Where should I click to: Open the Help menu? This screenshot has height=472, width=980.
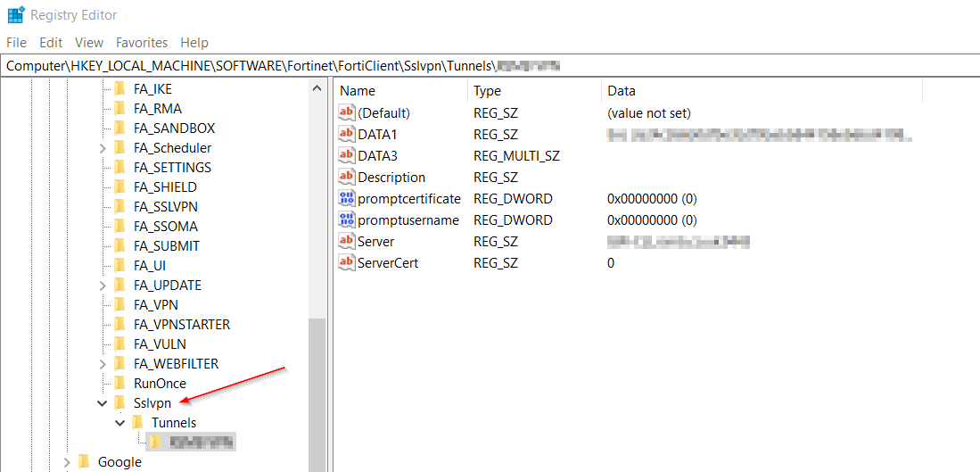[194, 43]
